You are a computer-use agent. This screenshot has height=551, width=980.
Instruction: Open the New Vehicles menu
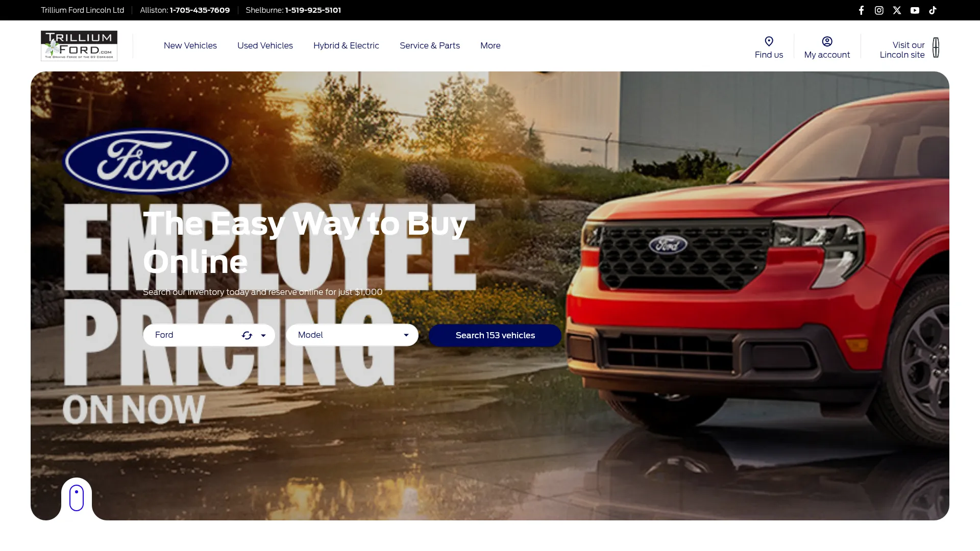click(x=190, y=46)
